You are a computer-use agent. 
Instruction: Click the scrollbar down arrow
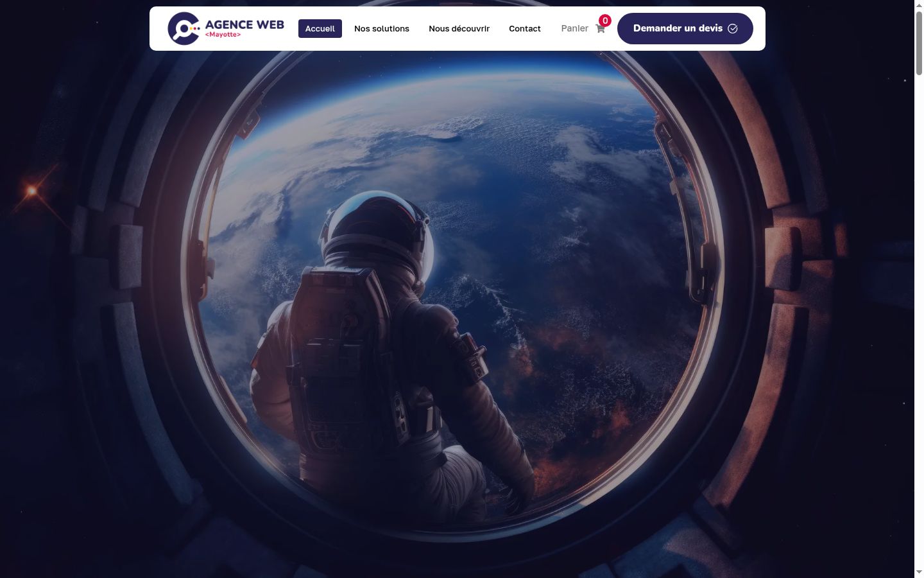point(919,572)
